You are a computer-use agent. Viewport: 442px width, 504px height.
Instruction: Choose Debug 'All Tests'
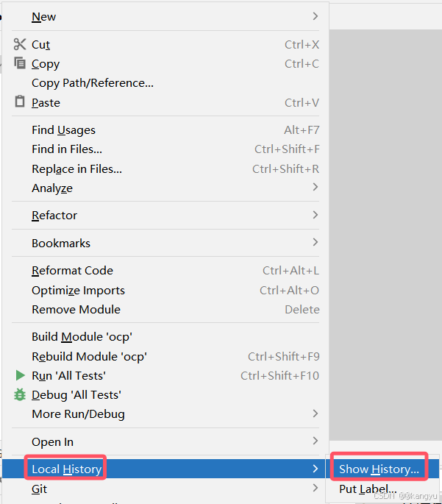coord(165,395)
